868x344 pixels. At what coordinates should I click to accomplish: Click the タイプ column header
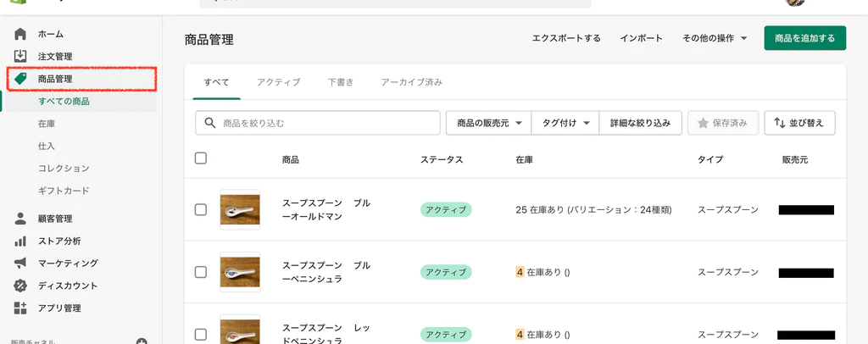[710, 159]
